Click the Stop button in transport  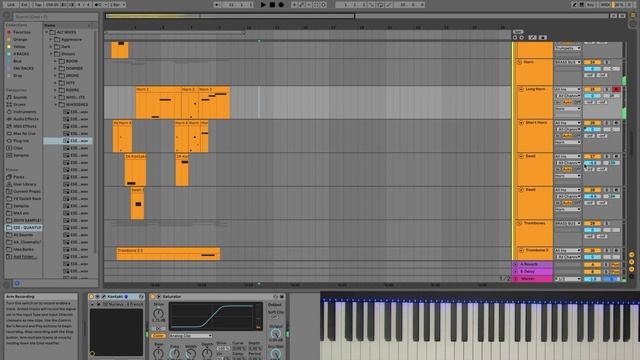click(x=272, y=4)
